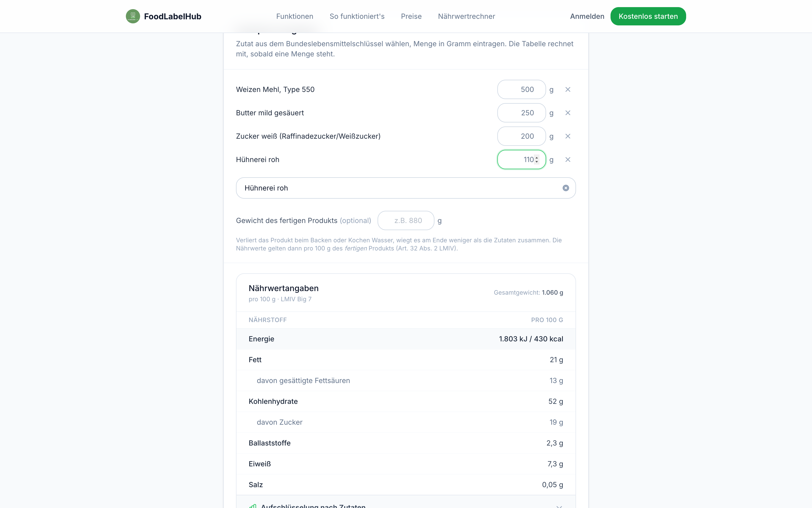Select the Energie row value 1.803 kJ / 430 kcal

[531, 339]
